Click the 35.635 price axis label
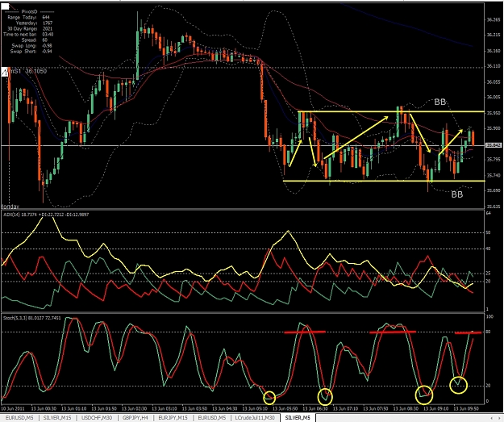Screen dimensions: 504x422 (x=494, y=207)
